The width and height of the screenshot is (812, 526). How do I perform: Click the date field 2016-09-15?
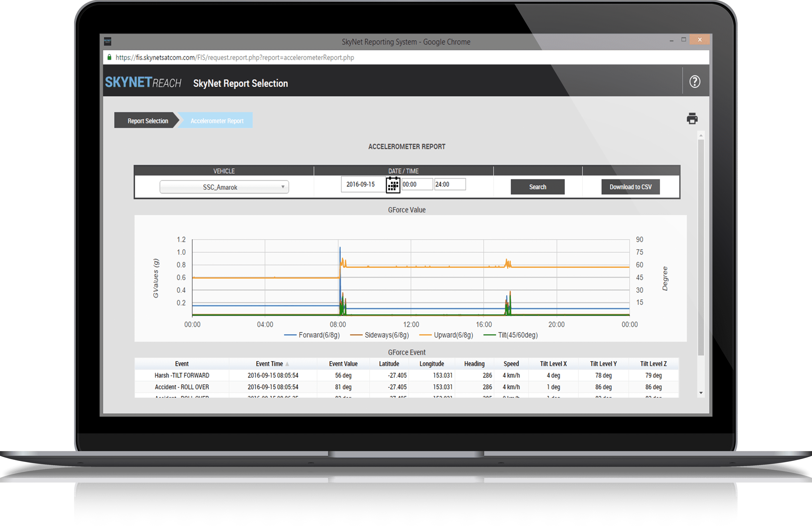click(x=363, y=184)
